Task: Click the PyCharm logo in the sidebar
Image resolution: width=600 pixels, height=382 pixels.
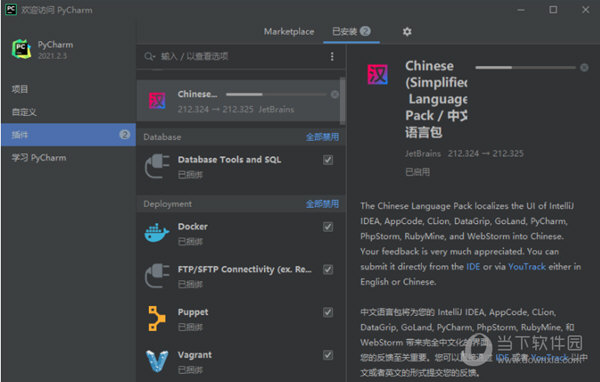Action: click(x=21, y=49)
